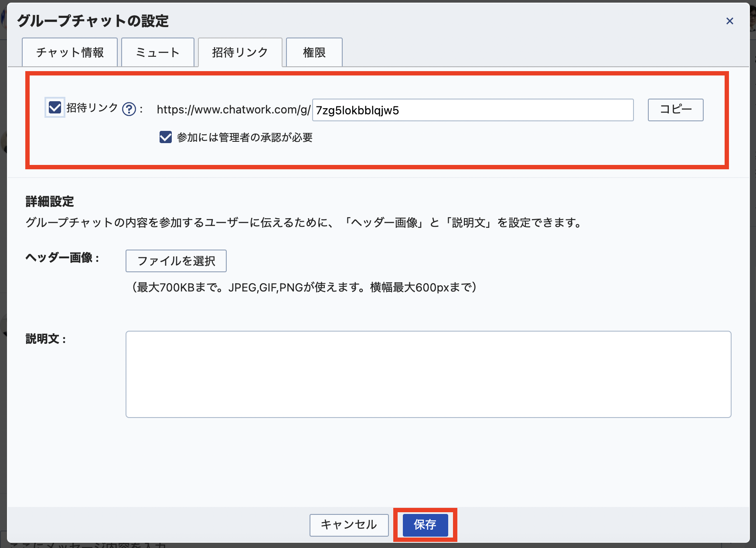The height and width of the screenshot is (548, 756).
Task: Click the invite link code input field
Action: 473,110
